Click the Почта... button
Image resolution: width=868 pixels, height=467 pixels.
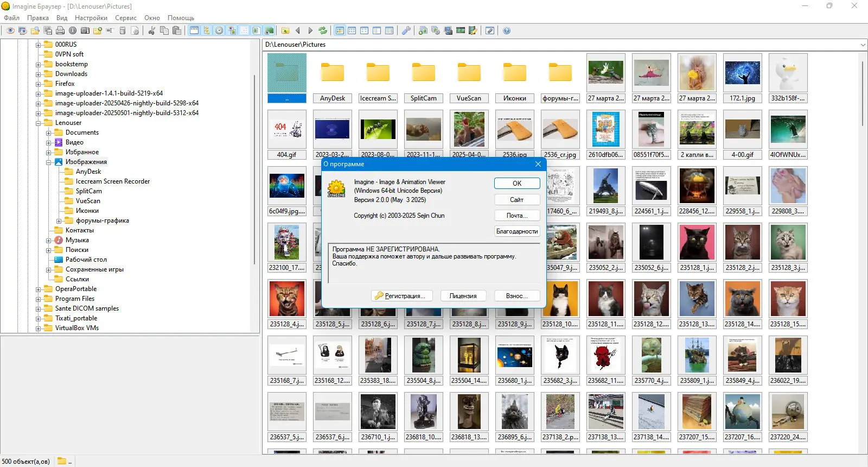coord(517,216)
